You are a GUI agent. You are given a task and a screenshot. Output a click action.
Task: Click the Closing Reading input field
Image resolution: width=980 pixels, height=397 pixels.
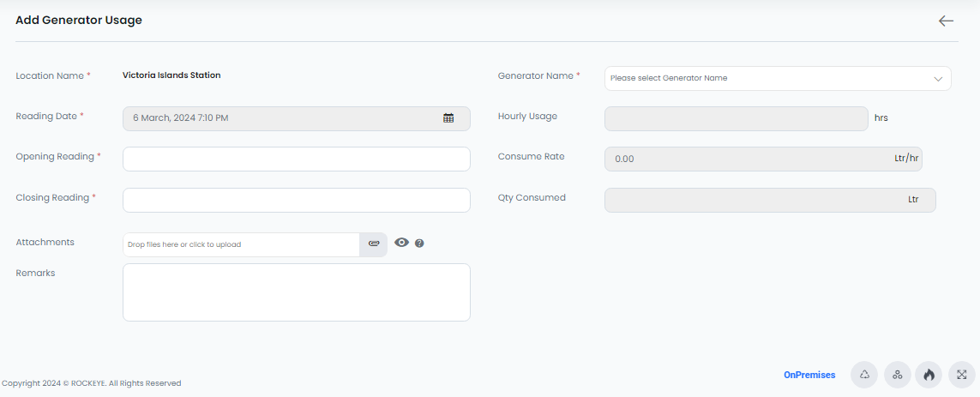click(x=297, y=200)
